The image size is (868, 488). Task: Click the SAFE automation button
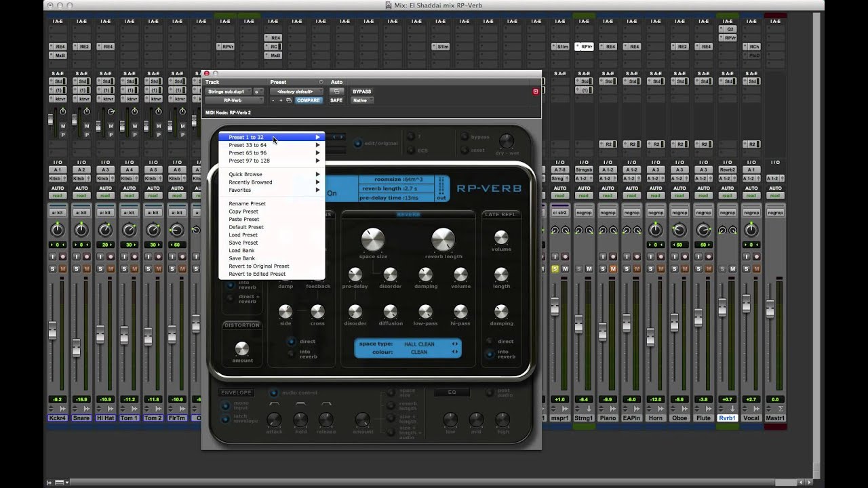(x=336, y=100)
